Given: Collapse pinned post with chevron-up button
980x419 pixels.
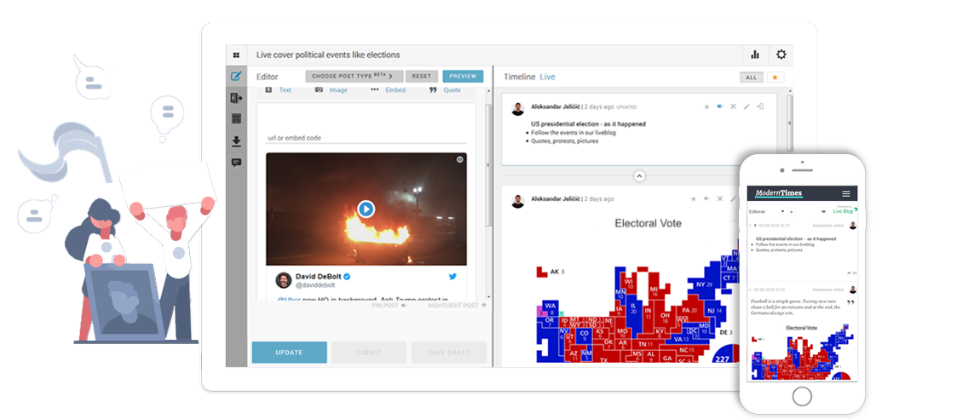Looking at the screenshot, I should pyautogui.click(x=639, y=176).
